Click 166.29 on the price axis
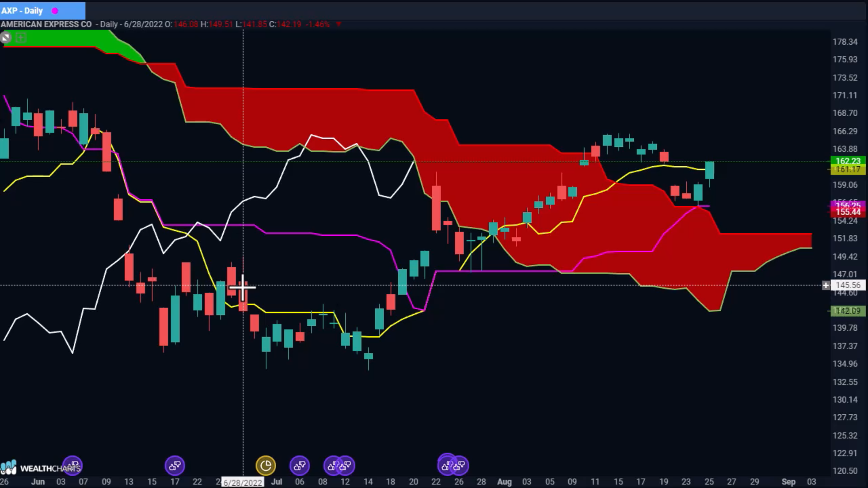The height and width of the screenshot is (488, 868). pos(845,131)
